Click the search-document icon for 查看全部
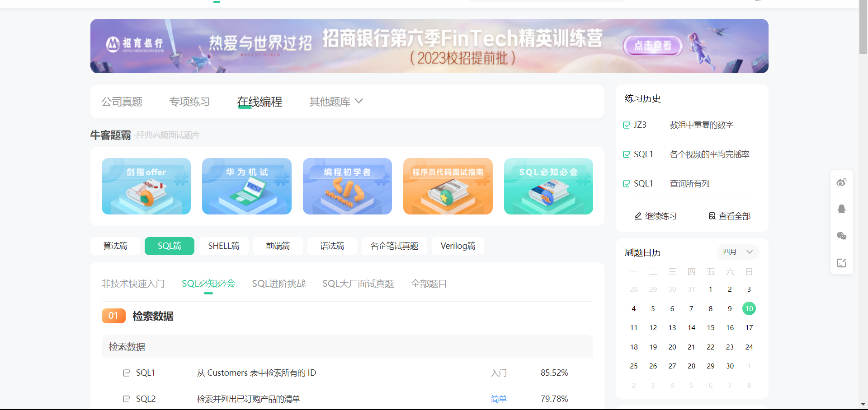The image size is (868, 410). point(712,216)
